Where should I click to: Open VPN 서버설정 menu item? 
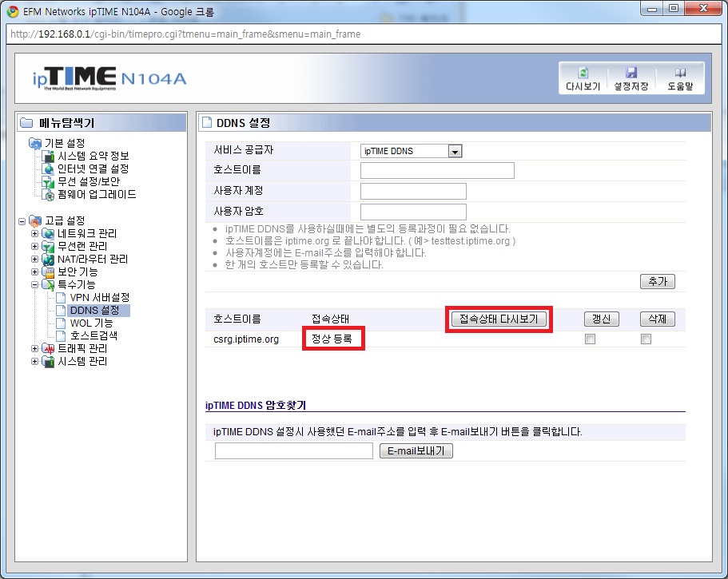click(x=100, y=297)
